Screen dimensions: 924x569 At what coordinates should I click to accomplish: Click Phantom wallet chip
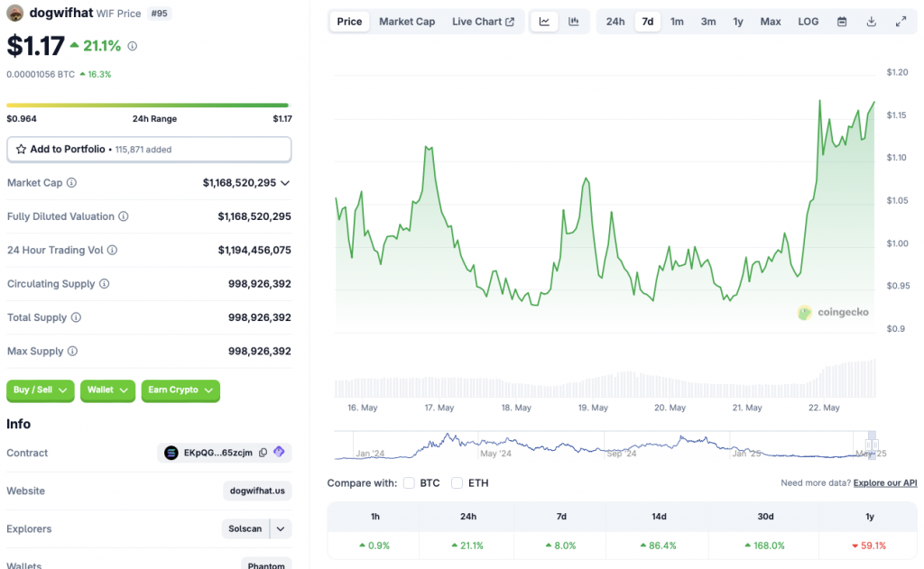[x=266, y=564]
